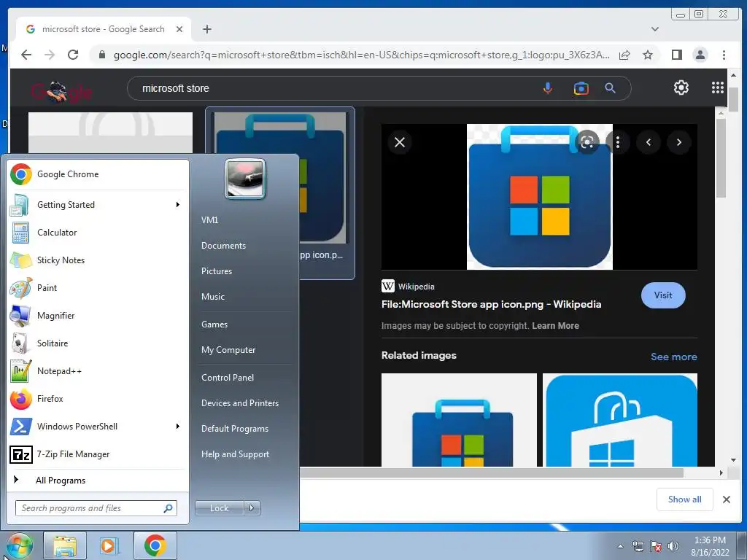Click Show all downloads button
Image resolution: width=747 pixels, height=560 pixels.
click(x=684, y=499)
